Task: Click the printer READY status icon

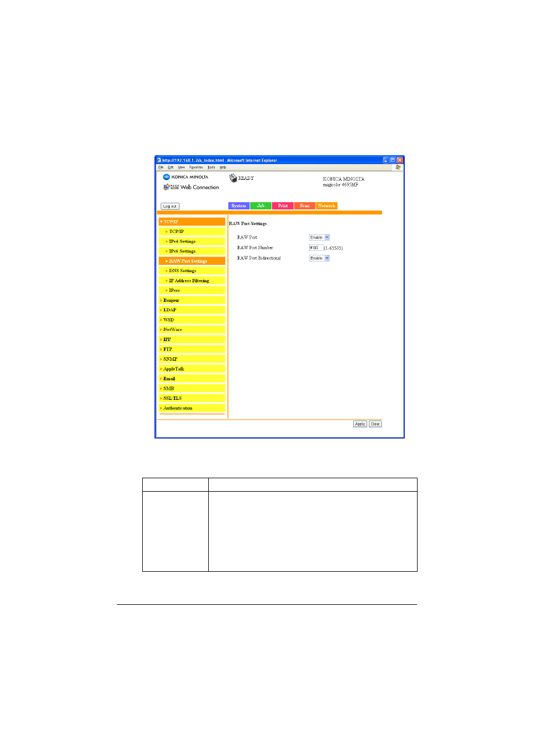Action: pos(233,178)
